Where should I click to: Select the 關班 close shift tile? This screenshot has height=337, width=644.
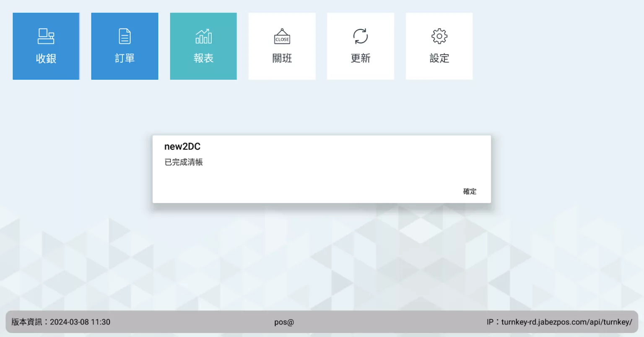(282, 46)
